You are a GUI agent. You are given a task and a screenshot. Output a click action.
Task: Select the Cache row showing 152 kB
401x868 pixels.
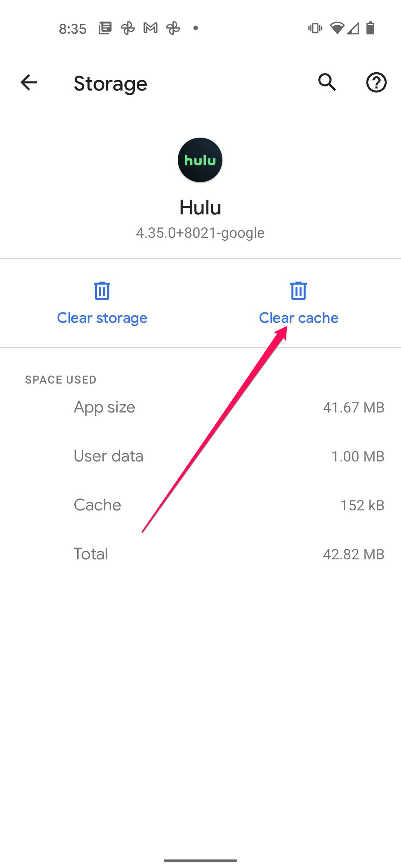coord(200,505)
